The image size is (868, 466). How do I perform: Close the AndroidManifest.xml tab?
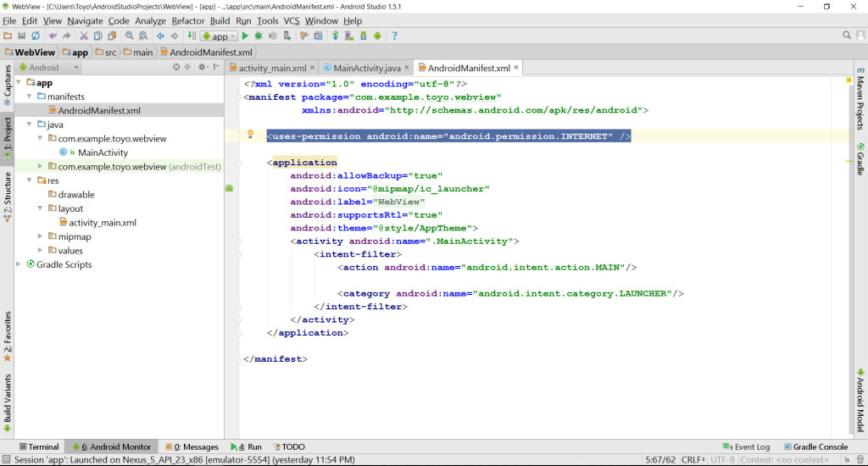pos(516,68)
